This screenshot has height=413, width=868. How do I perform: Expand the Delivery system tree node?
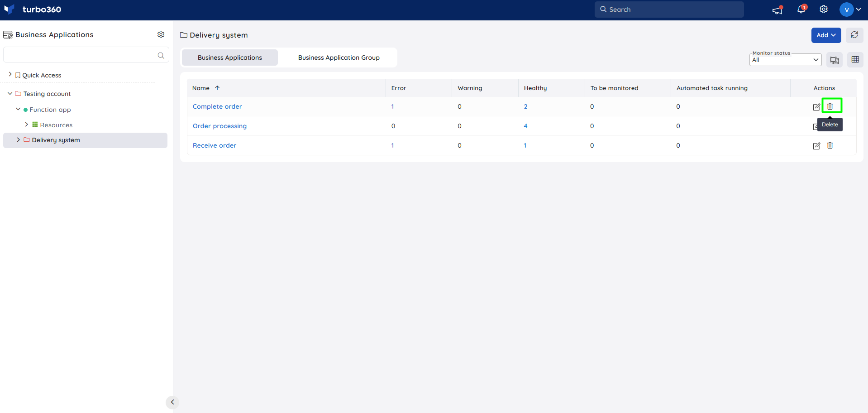(x=18, y=140)
